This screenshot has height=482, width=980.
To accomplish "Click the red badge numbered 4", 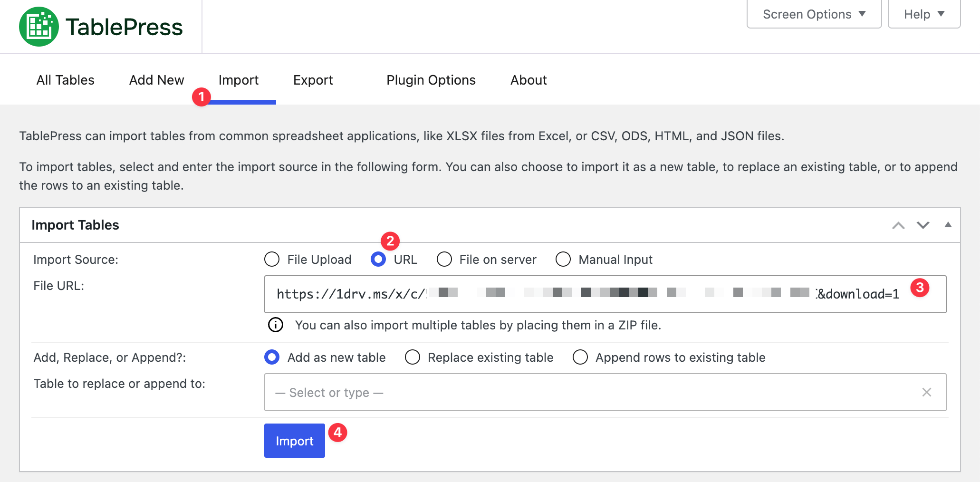I will (x=338, y=433).
